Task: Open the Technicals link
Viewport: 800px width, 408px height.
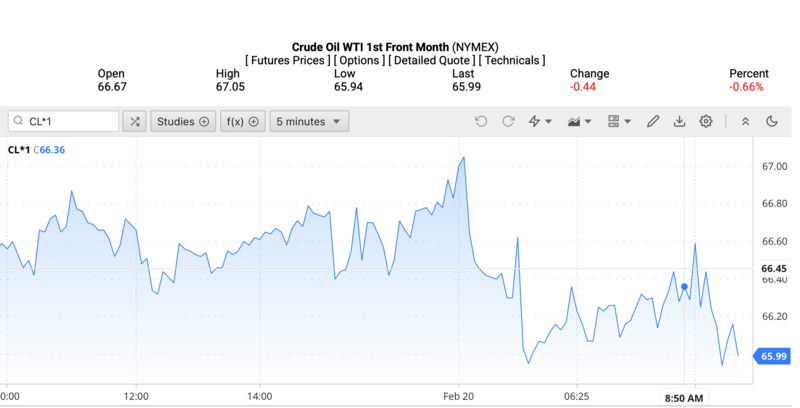Action: pyautogui.click(x=513, y=60)
